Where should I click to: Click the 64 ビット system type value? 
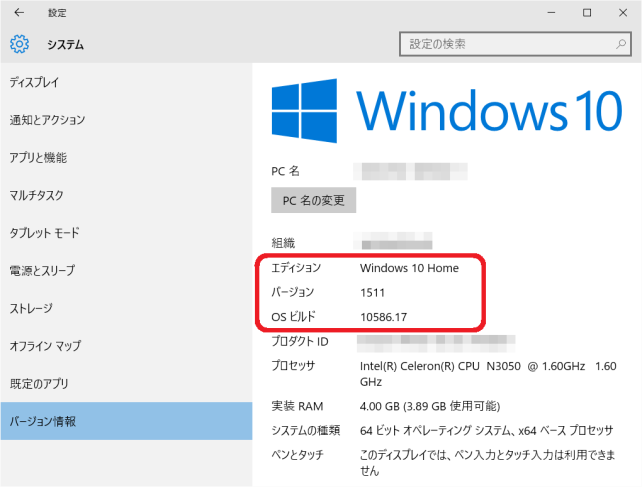point(487,430)
